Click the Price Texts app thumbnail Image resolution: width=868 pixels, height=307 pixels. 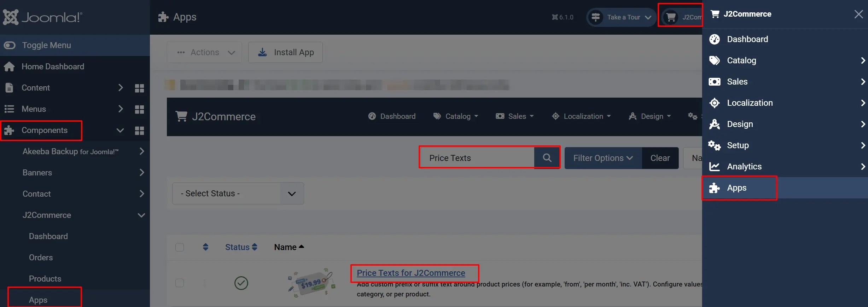click(x=311, y=283)
